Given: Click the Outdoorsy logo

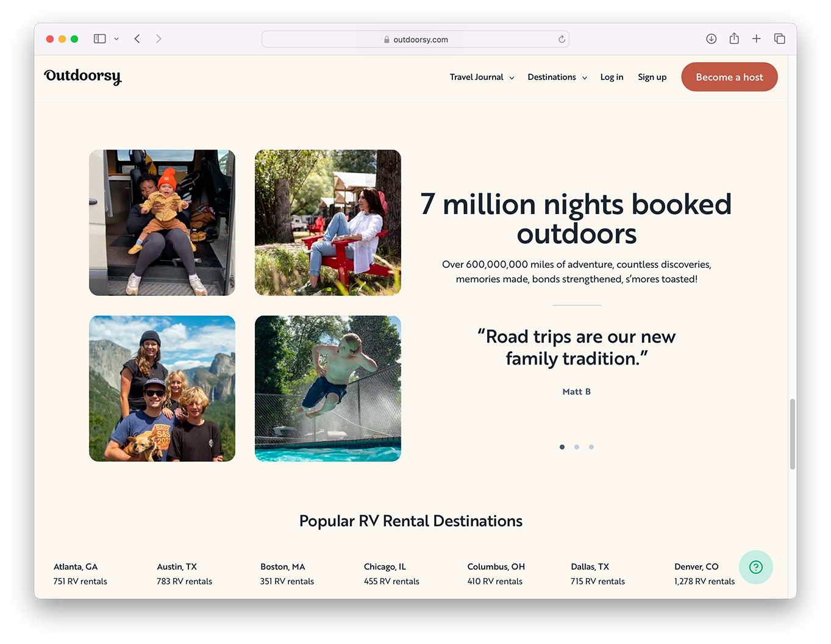Looking at the screenshot, I should (x=83, y=76).
